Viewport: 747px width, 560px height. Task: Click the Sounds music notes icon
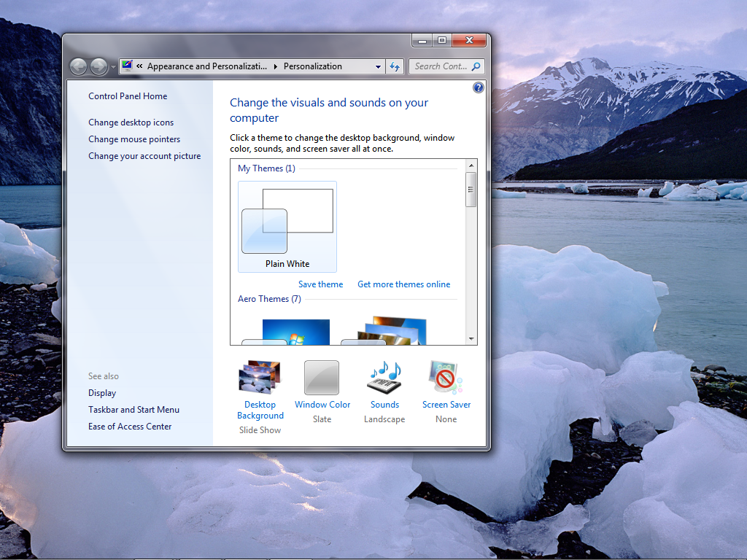tap(384, 377)
